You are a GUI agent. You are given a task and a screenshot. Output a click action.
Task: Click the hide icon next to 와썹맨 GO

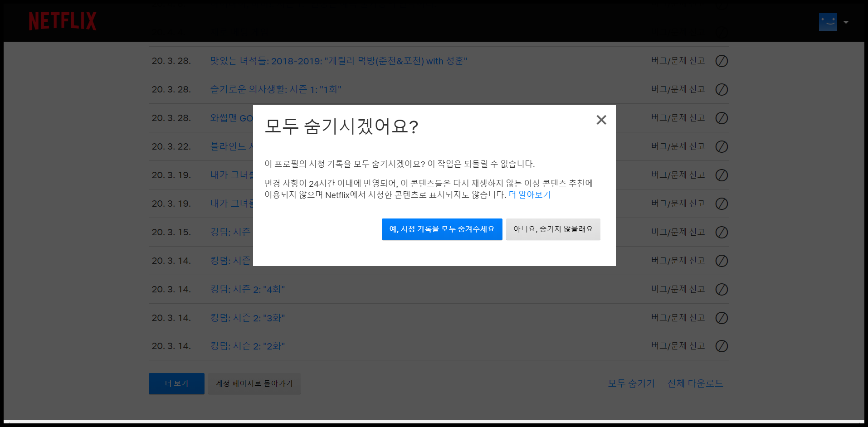722,118
